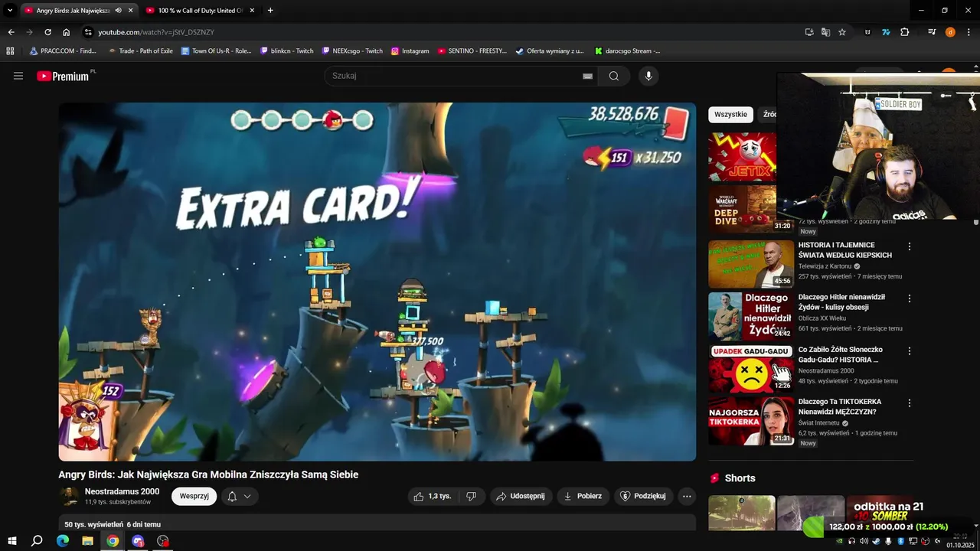This screenshot has height=551, width=980.
Task: Expand the notification bell dropdown
Action: 240,496
